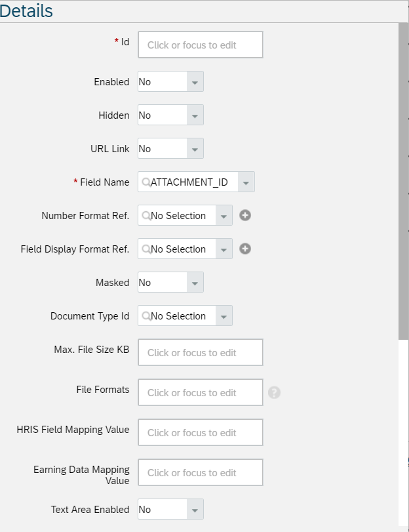This screenshot has width=409, height=532.
Task: Expand the URL Link dropdown
Action: click(195, 148)
